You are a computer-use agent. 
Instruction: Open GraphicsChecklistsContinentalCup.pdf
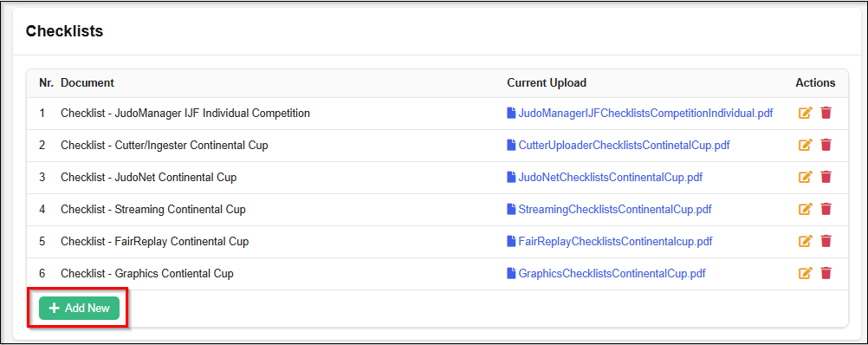pyautogui.click(x=606, y=274)
